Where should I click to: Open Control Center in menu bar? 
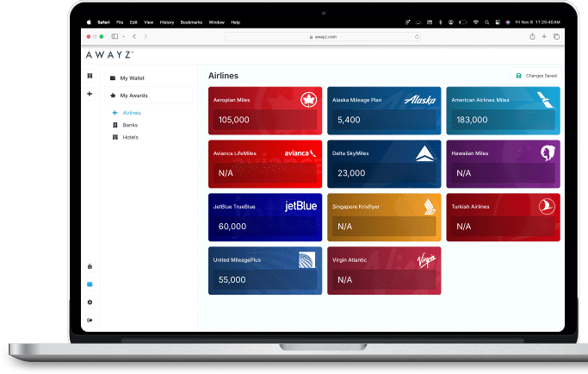coord(498,22)
